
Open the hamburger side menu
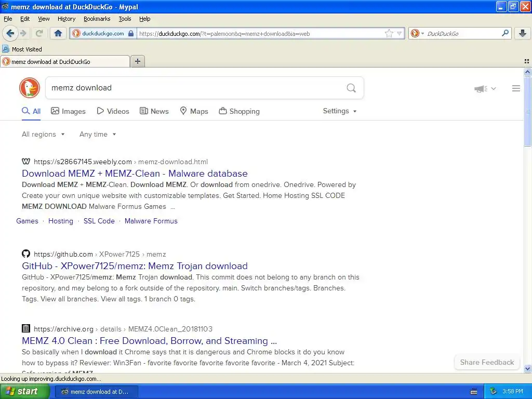(x=516, y=88)
